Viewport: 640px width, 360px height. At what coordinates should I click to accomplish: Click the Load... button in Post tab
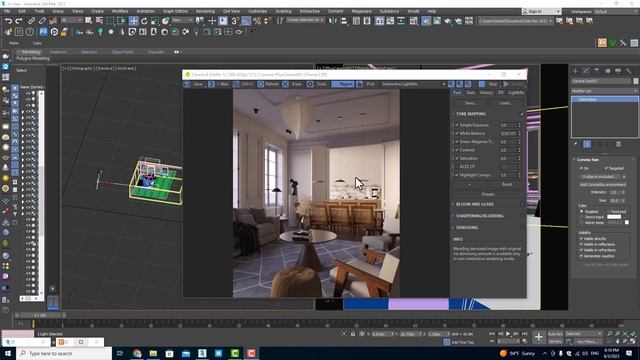click(x=505, y=103)
